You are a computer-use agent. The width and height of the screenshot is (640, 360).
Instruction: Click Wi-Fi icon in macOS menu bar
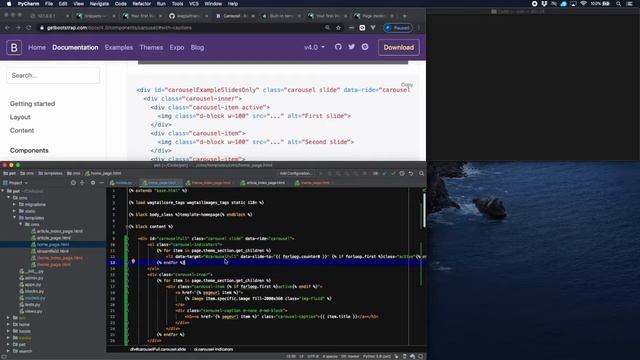pyautogui.click(x=583, y=4)
